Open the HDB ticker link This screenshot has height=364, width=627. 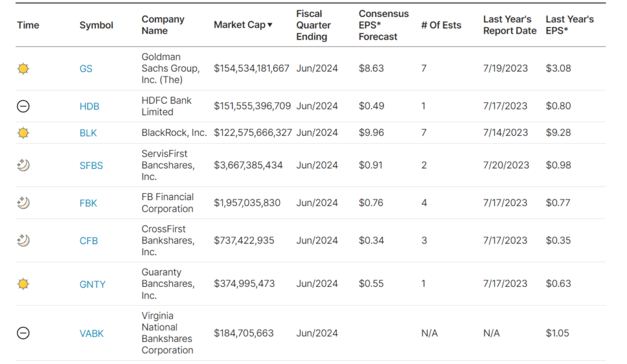pyautogui.click(x=89, y=106)
